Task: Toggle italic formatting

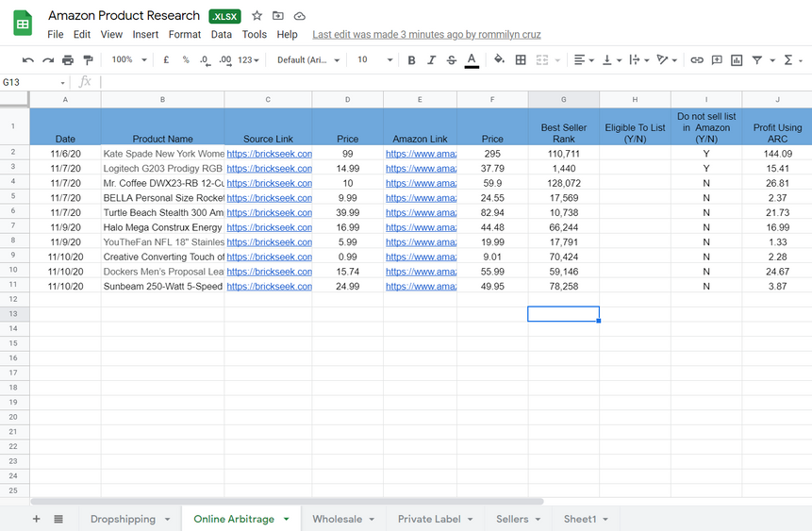Action: click(x=431, y=60)
